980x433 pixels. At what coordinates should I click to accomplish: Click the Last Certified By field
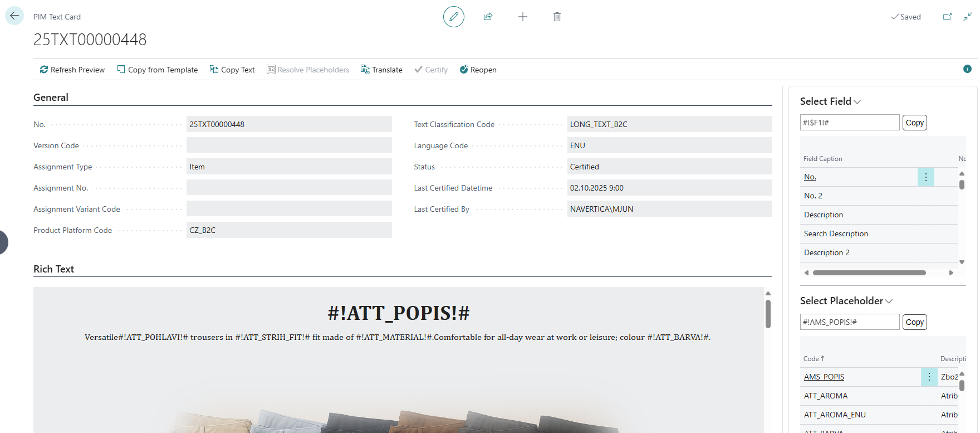[669, 209]
